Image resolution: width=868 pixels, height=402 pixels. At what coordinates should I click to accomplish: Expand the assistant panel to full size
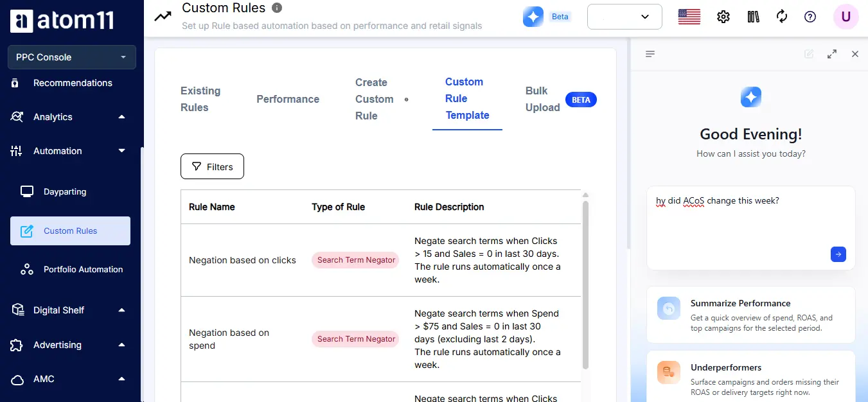point(832,54)
